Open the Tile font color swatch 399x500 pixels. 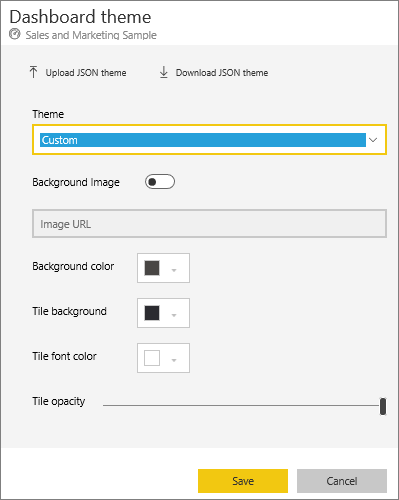tap(152, 358)
